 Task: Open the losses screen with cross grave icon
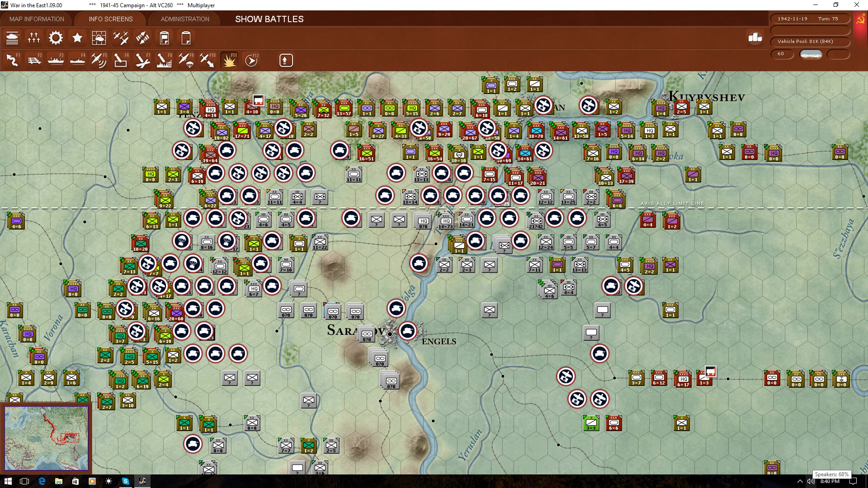click(x=34, y=38)
